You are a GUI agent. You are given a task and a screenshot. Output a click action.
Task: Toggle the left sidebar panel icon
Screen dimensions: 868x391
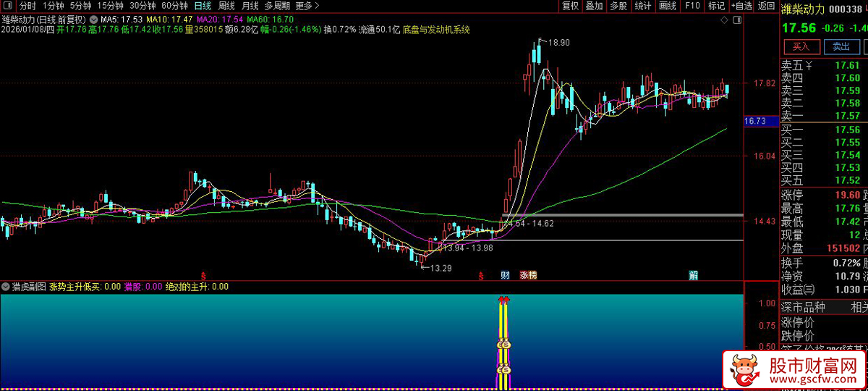[7, 6]
